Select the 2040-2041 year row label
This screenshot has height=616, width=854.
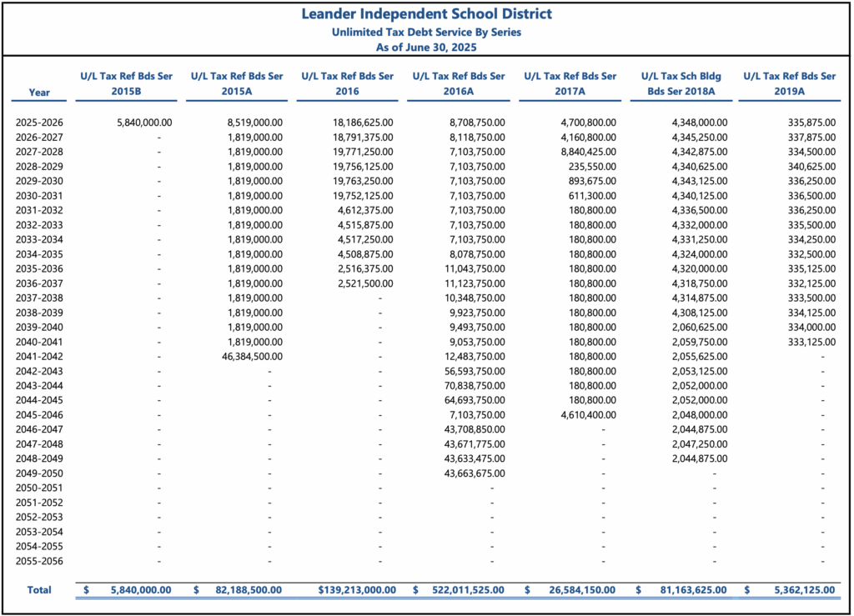click(39, 343)
